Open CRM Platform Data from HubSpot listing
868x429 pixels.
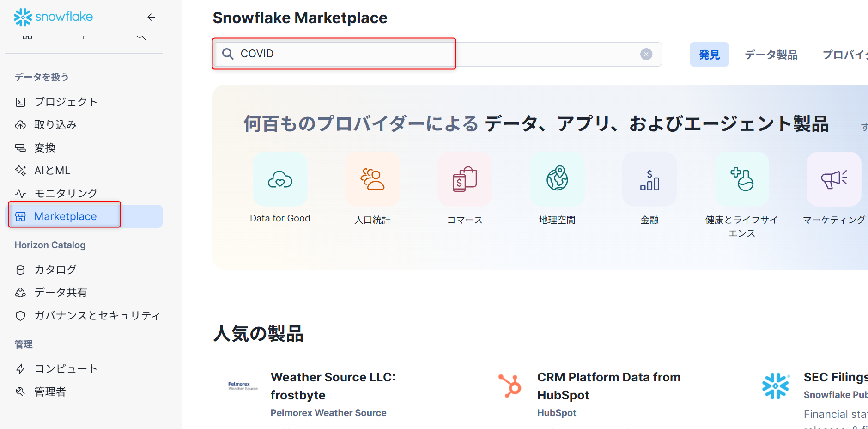click(609, 386)
